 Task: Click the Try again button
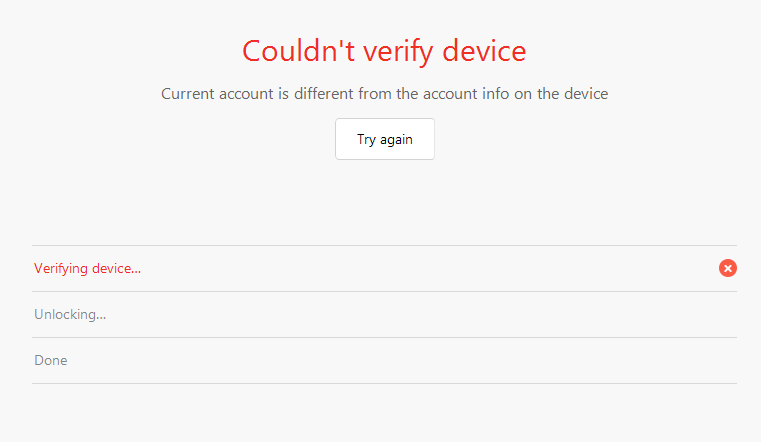pyautogui.click(x=385, y=140)
